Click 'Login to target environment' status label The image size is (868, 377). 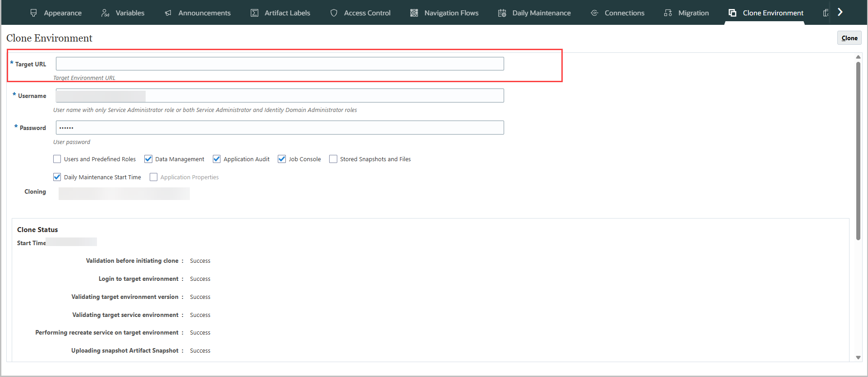(138, 279)
